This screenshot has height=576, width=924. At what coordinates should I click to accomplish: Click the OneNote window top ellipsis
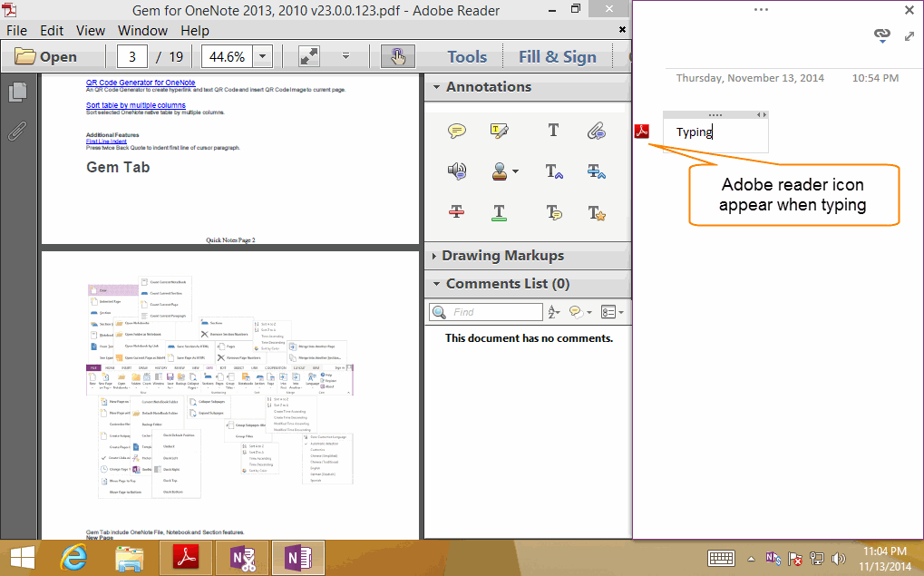point(761,9)
